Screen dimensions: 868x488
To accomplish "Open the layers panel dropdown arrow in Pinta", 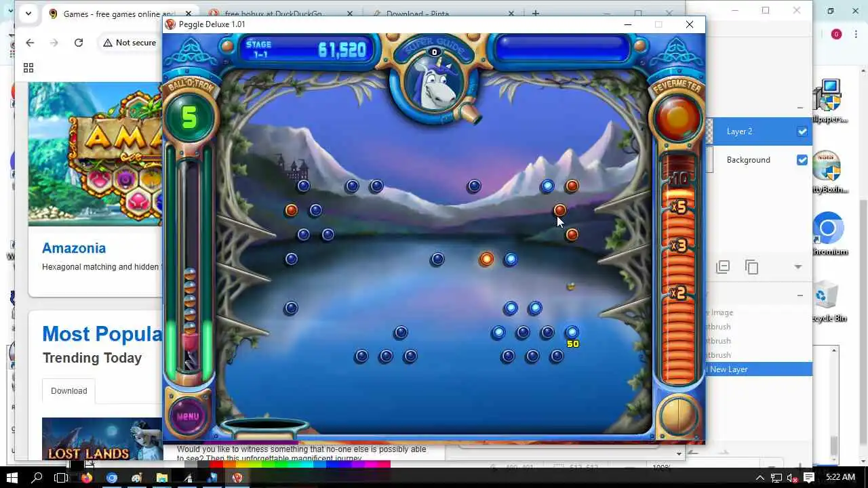I will click(798, 267).
